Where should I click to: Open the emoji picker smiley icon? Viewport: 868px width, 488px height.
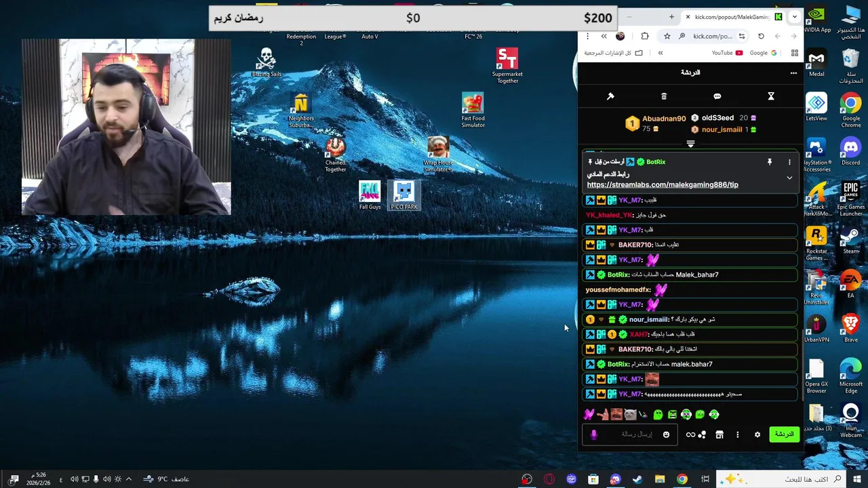(x=666, y=435)
